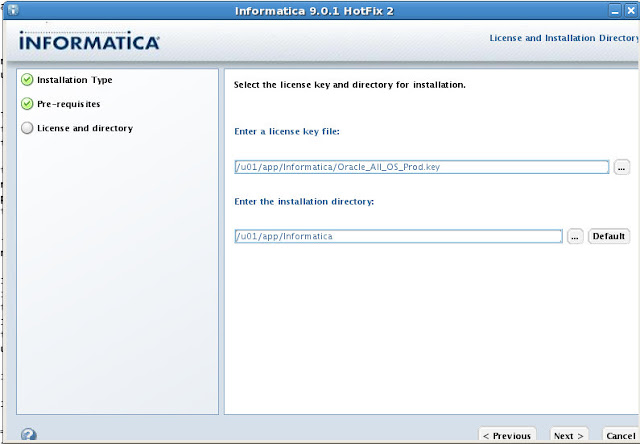
Task: Click the License and directory step circle
Action: [x=27, y=128]
